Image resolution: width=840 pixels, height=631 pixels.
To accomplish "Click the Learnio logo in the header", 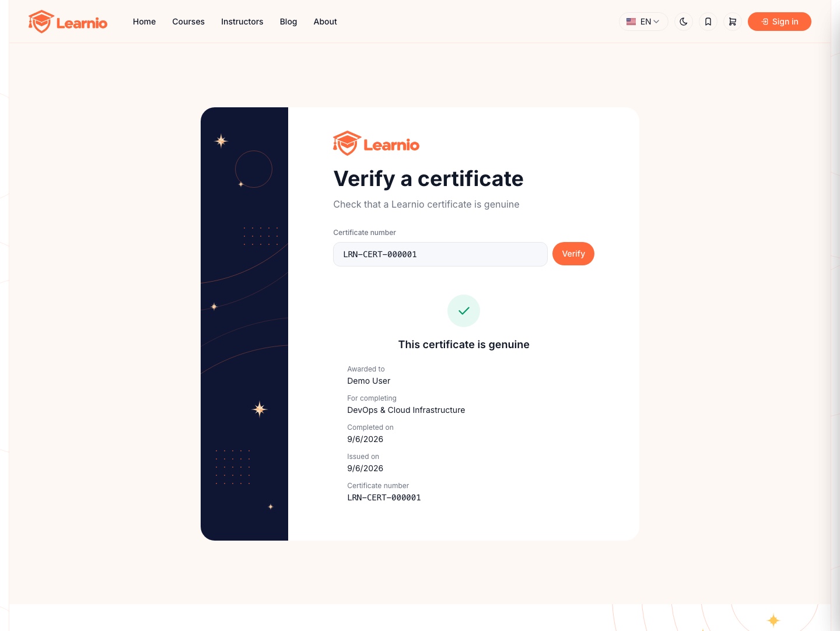I will click(x=68, y=22).
